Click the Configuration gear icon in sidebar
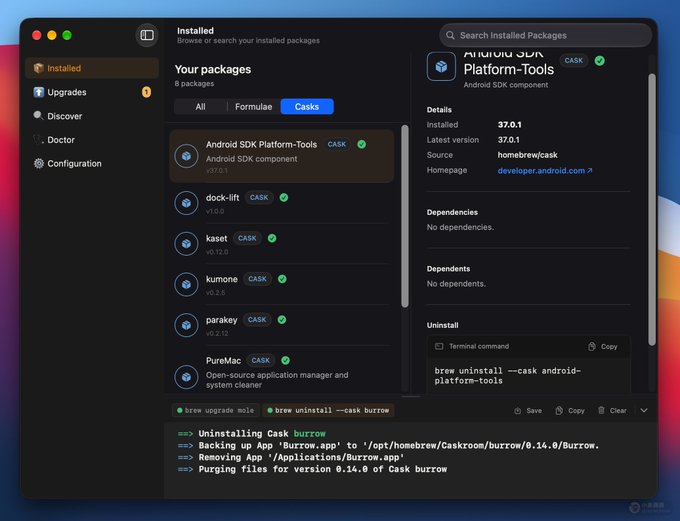680x521 pixels. click(39, 164)
